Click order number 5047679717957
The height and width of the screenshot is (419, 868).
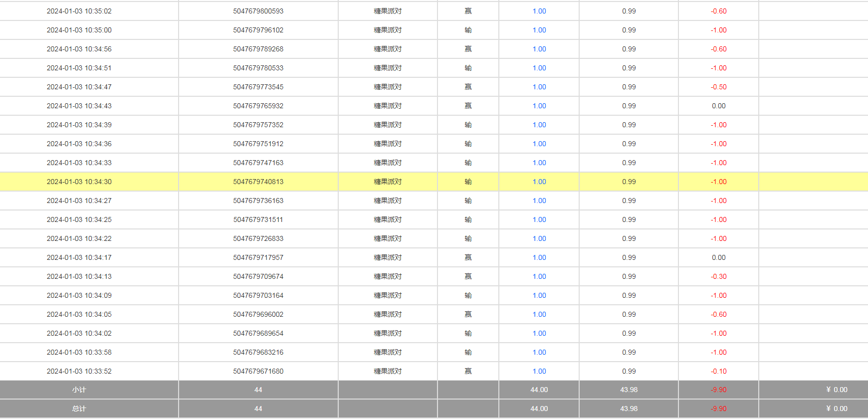click(x=258, y=257)
